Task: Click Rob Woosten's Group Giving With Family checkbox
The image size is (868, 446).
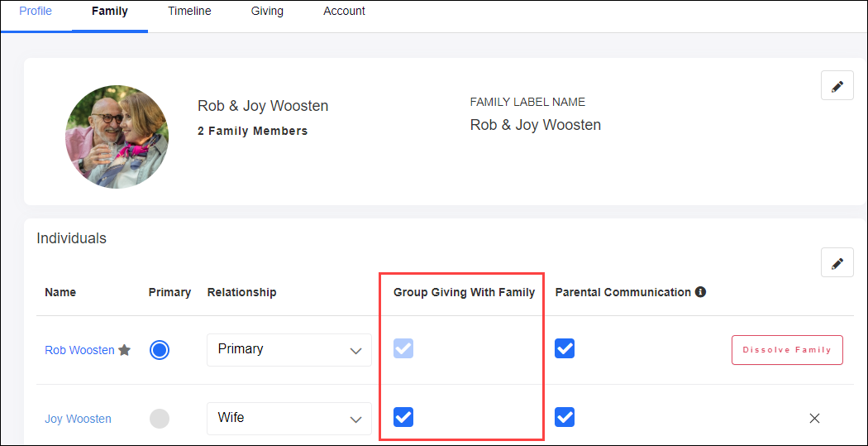Action: 403,348
